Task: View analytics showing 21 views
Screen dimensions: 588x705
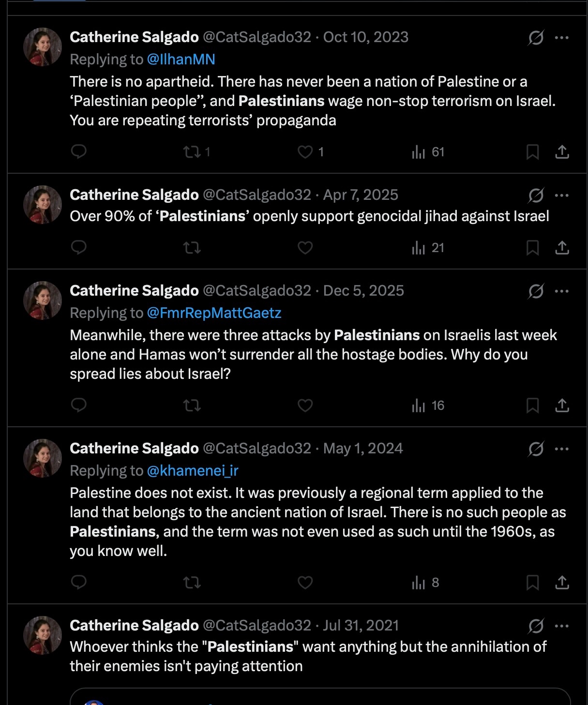Action: tap(428, 248)
